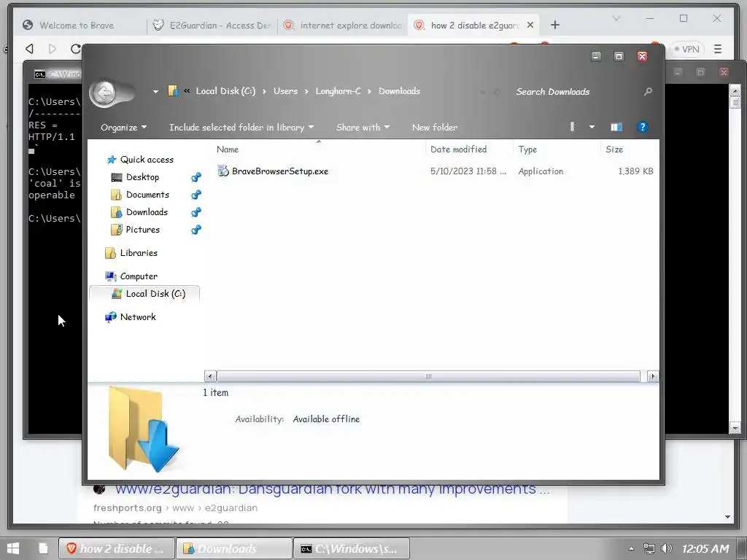Open Brave hamburger menu

point(718,49)
